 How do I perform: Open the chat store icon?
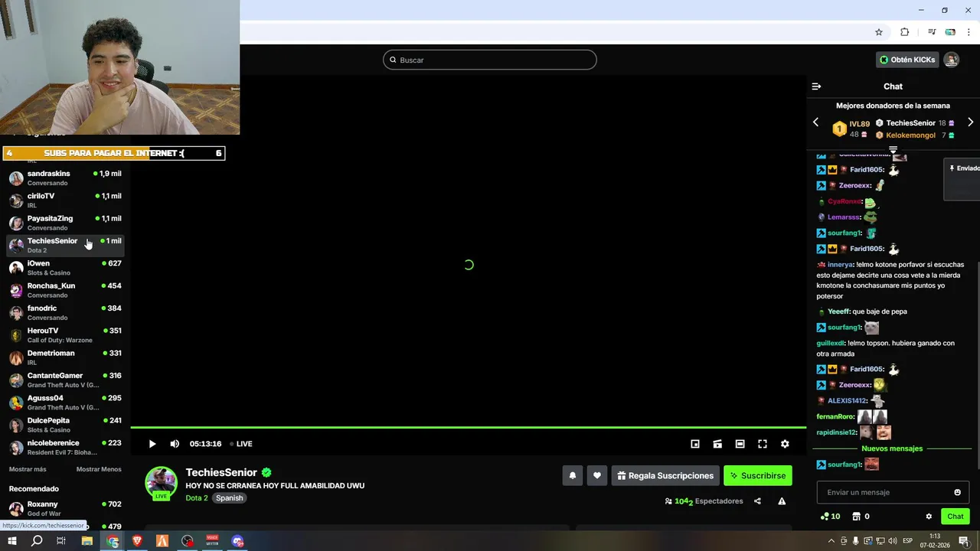click(861, 517)
